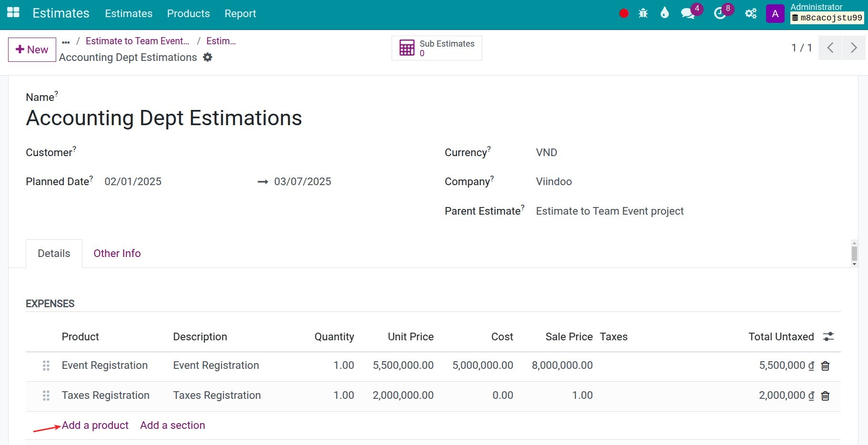Edit unit price 2,000,000.00 cell
Screen dimensions: 868x445
[x=403, y=395]
